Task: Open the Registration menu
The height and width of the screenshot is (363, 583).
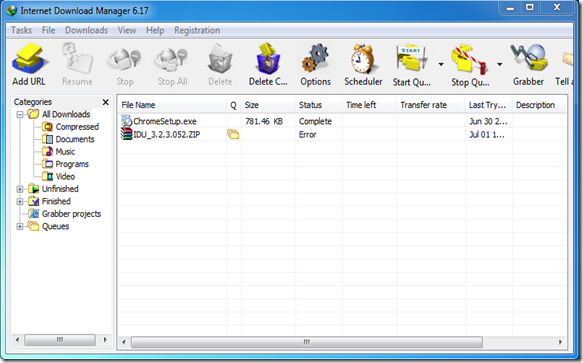Action: point(197,30)
